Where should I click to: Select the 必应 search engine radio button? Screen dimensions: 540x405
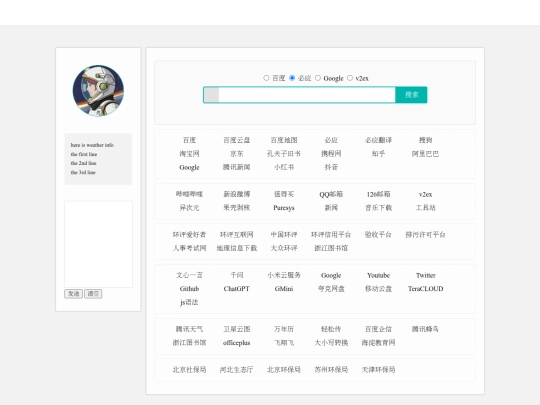[292, 78]
